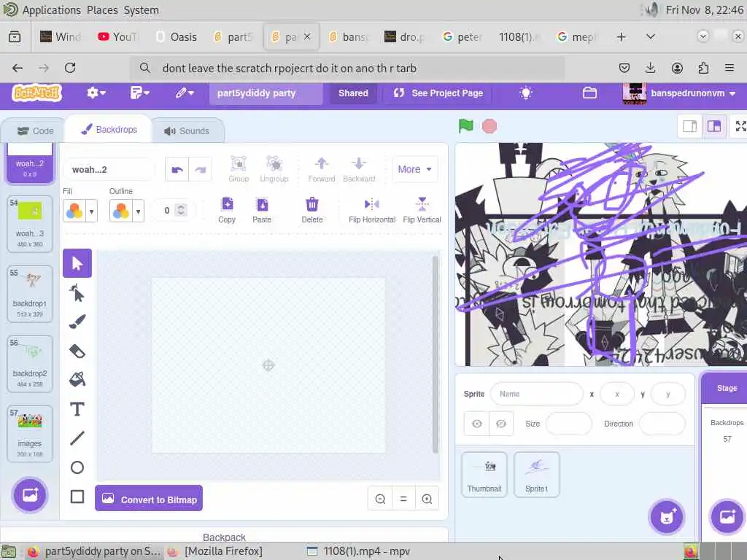The image size is (747, 560).
Task: Copy the selected shape
Action: 228,210
